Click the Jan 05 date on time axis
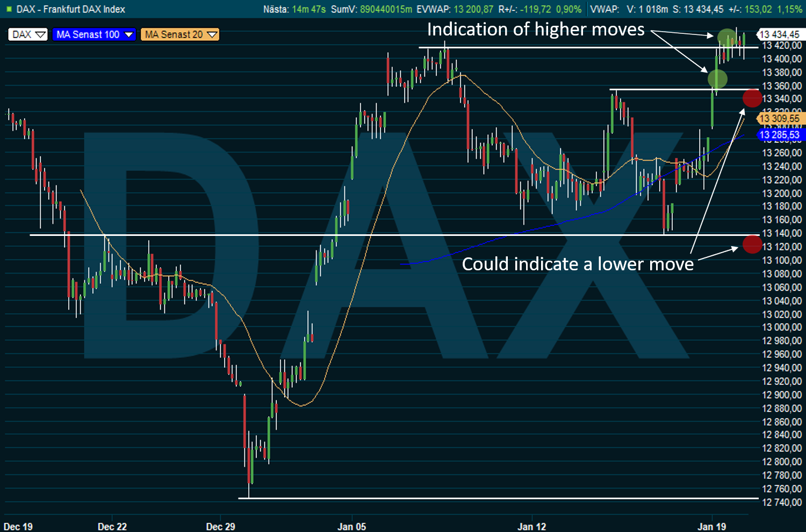 click(351, 527)
